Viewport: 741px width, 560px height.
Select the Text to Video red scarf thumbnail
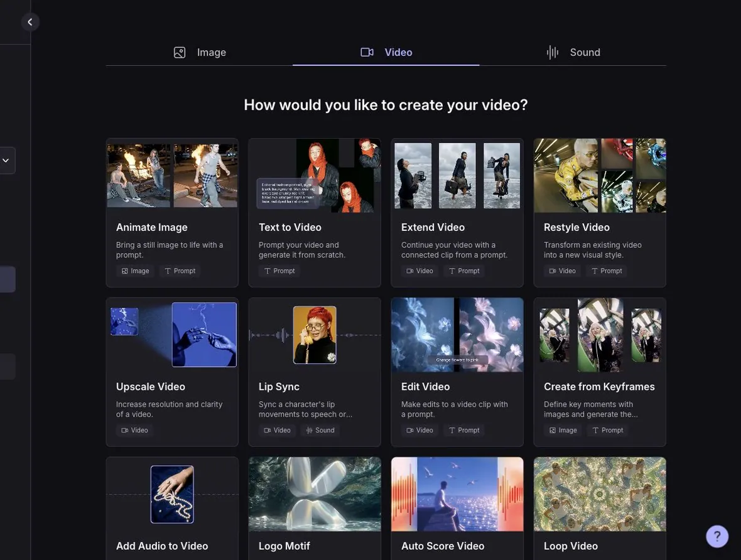click(x=315, y=175)
